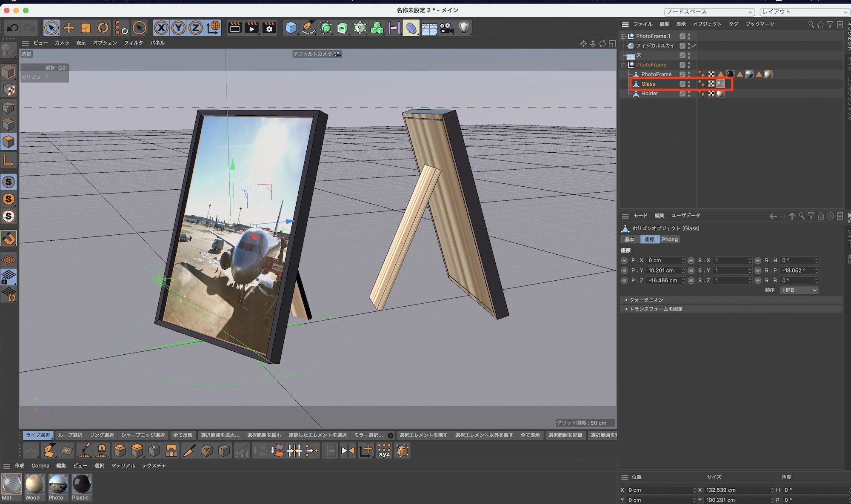Open the HPB rotation order dropdown
This screenshot has height=504, width=851.
coord(799,290)
